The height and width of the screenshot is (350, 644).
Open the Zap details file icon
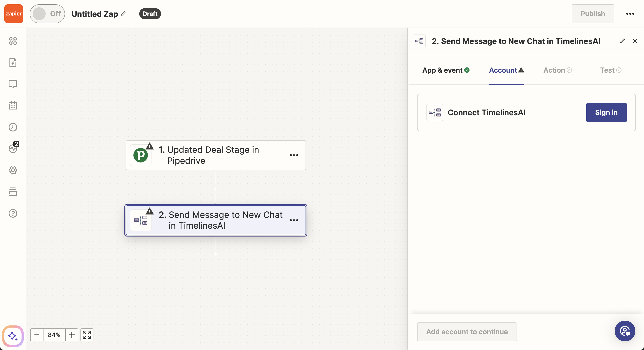pos(13,62)
